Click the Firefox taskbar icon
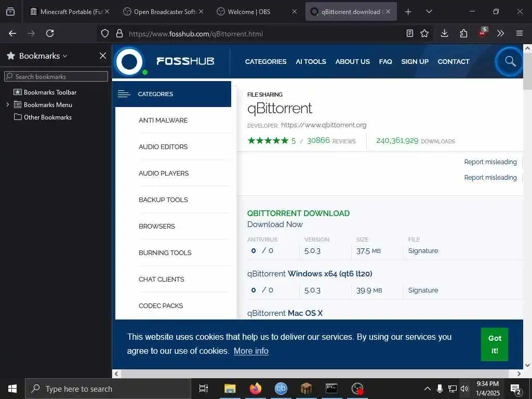 [x=256, y=389]
